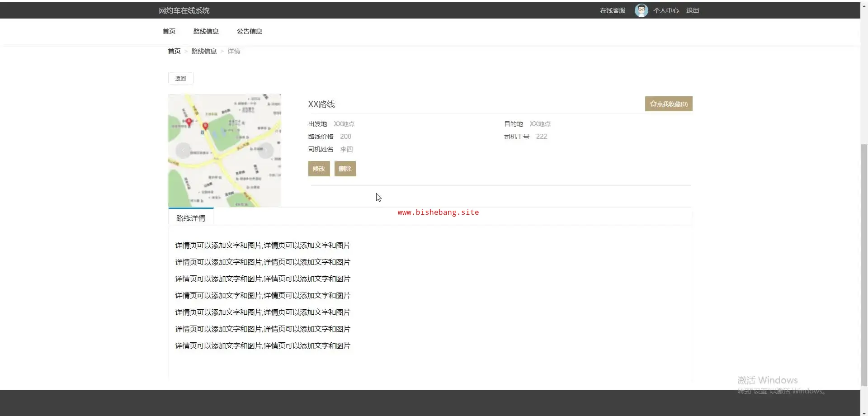Screen dimensions: 868x416
Task: Show next image with right carousel arrow
Action: pyautogui.click(x=266, y=150)
